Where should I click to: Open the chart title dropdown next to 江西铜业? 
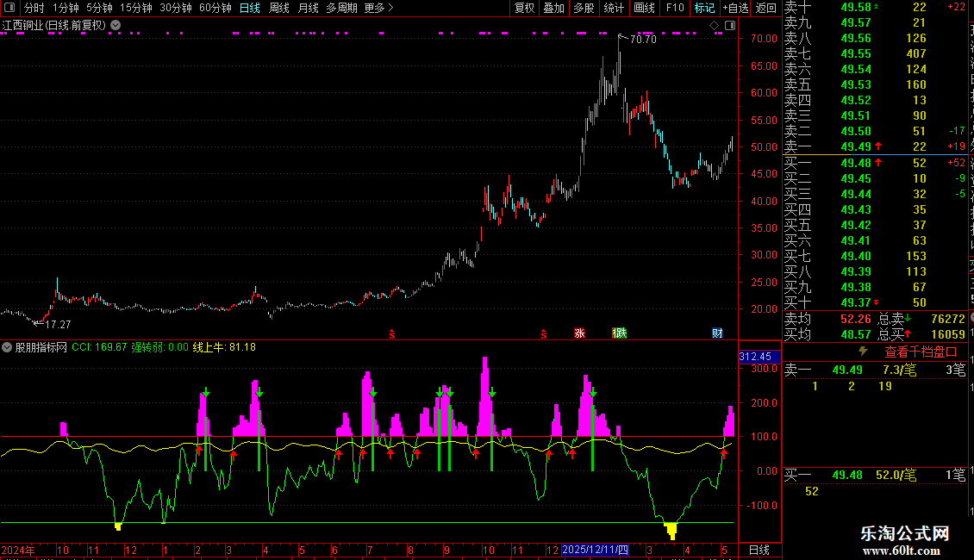pos(116,25)
